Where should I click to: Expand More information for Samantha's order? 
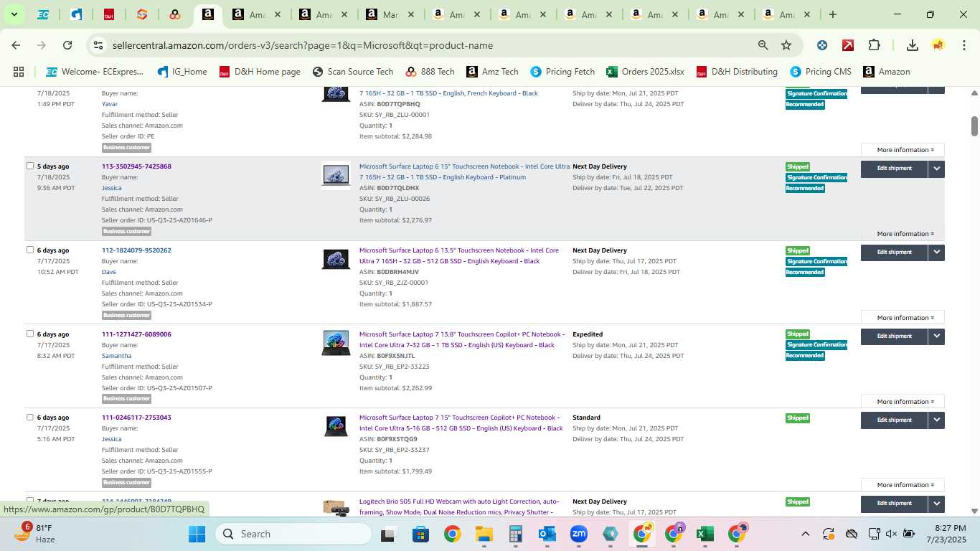pos(903,402)
